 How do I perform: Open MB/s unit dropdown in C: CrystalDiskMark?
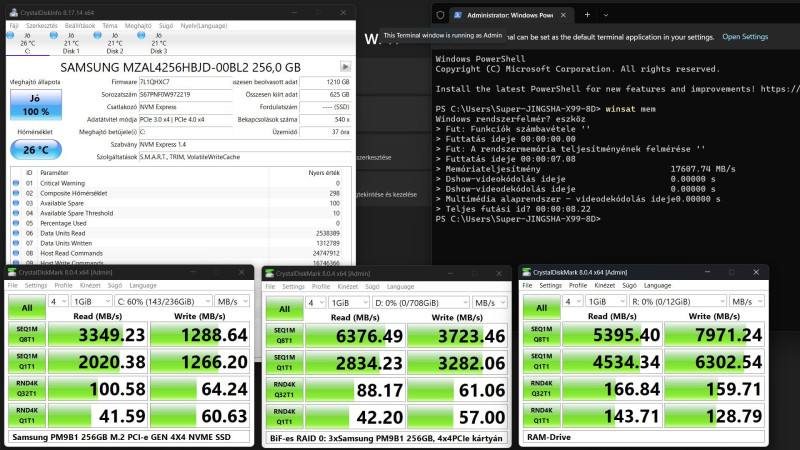(x=232, y=302)
